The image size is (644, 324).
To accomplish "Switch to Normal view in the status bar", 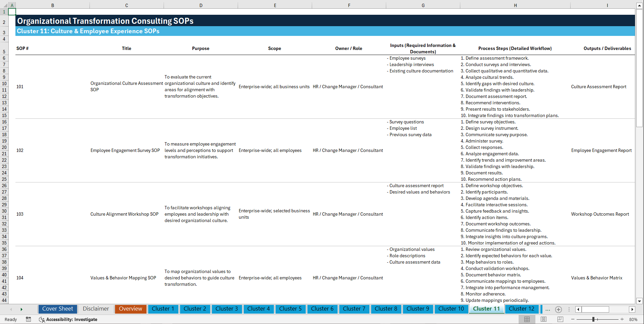I will coord(527,319).
